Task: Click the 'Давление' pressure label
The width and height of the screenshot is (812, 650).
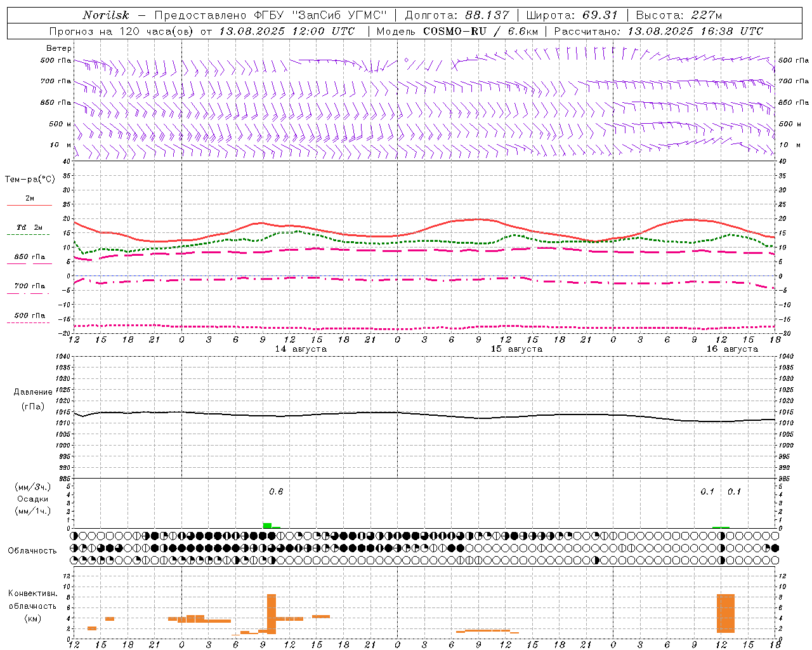Action: 33,392
